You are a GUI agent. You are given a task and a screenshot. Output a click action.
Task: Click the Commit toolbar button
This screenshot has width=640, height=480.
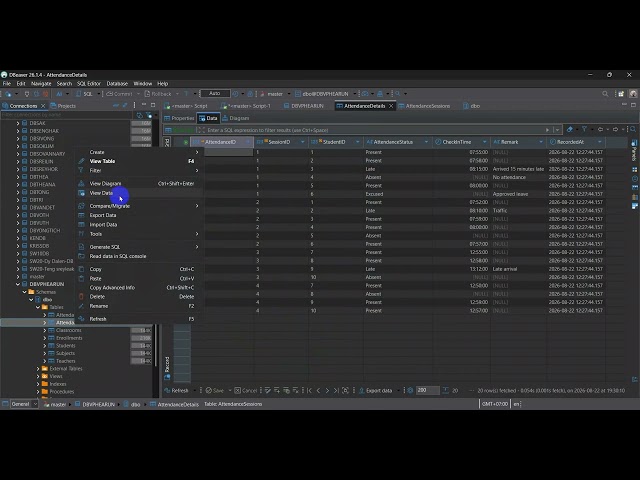point(119,94)
